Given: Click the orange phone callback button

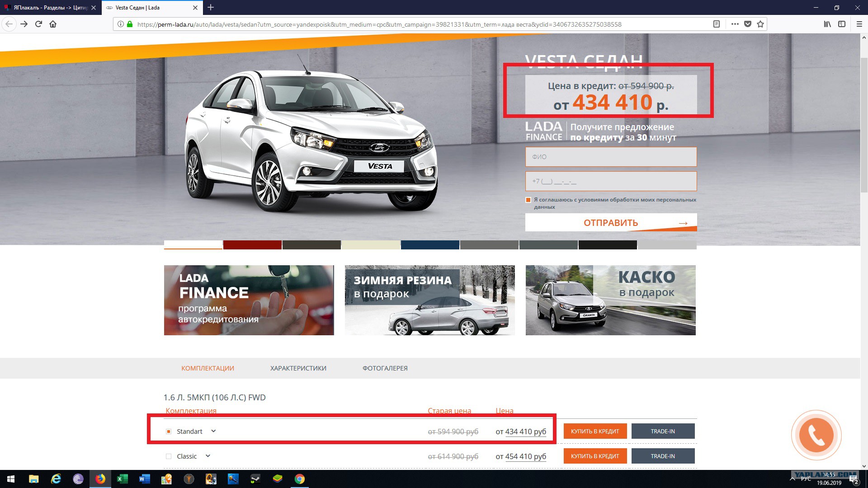Looking at the screenshot, I should click(x=816, y=435).
